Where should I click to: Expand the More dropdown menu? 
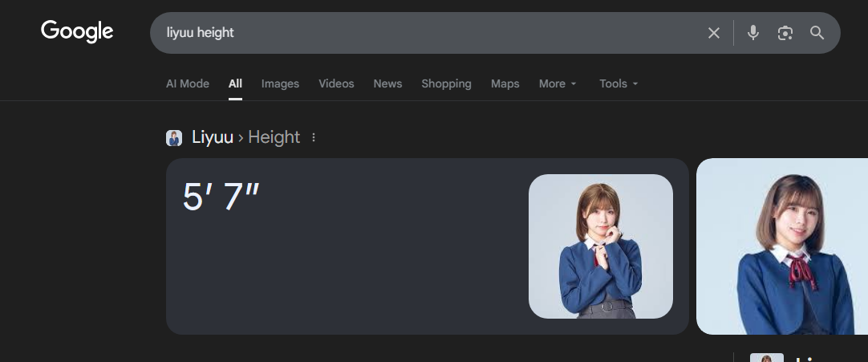coord(558,83)
